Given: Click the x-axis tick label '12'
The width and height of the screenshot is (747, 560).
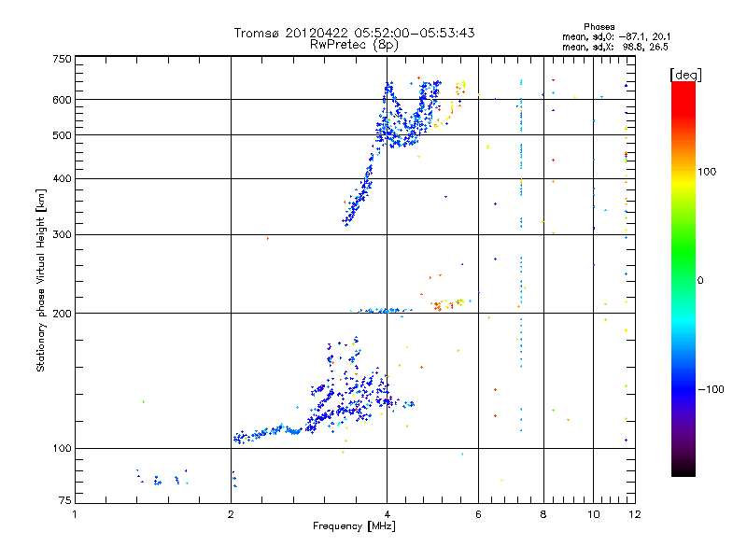Looking at the screenshot, I should pyautogui.click(x=635, y=514).
